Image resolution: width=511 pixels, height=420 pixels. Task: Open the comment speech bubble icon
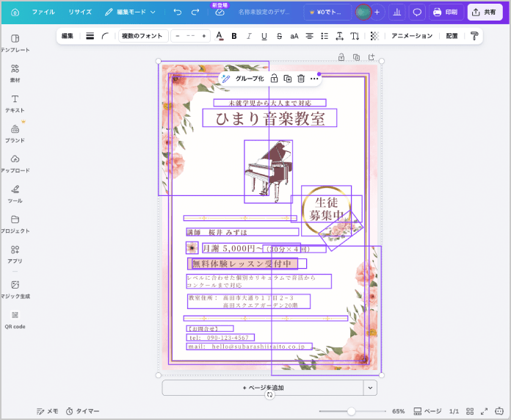point(417,12)
